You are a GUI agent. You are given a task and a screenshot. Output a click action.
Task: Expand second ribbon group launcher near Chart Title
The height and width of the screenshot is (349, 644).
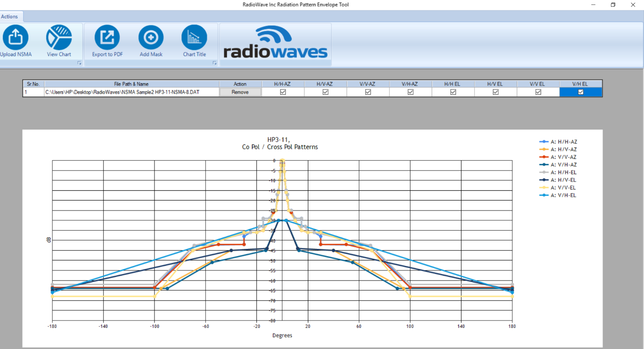[x=214, y=63]
